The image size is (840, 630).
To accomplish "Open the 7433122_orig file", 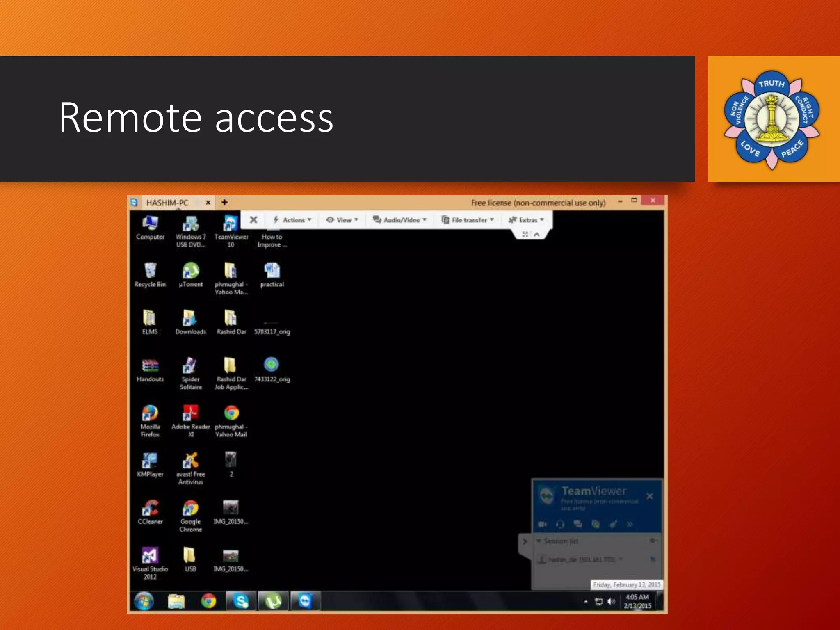I will [272, 370].
